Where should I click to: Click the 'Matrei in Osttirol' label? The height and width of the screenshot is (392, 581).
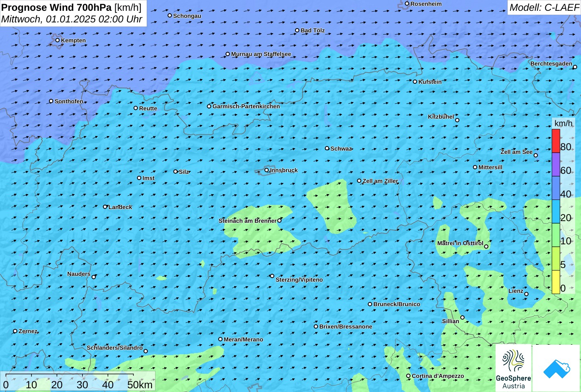pyautogui.click(x=460, y=243)
